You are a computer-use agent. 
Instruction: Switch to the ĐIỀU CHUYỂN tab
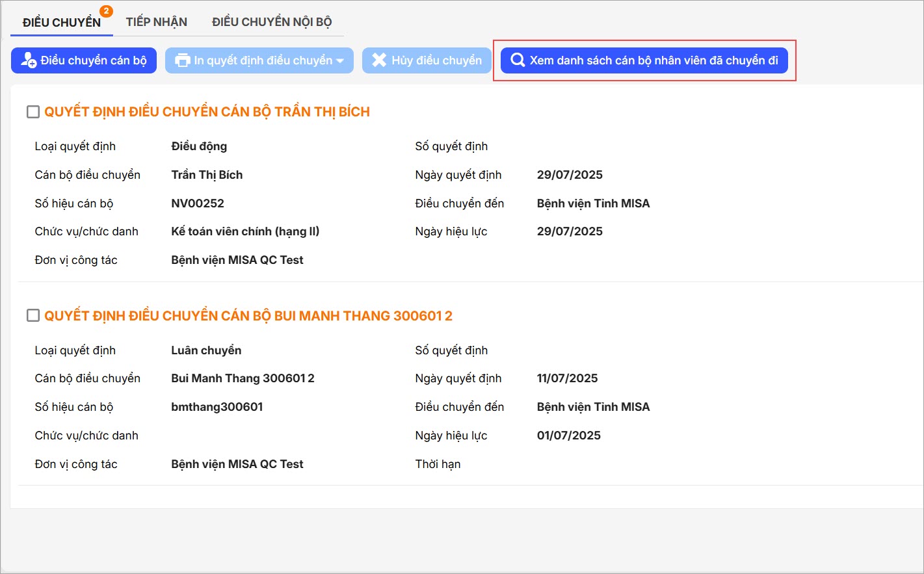click(x=62, y=22)
